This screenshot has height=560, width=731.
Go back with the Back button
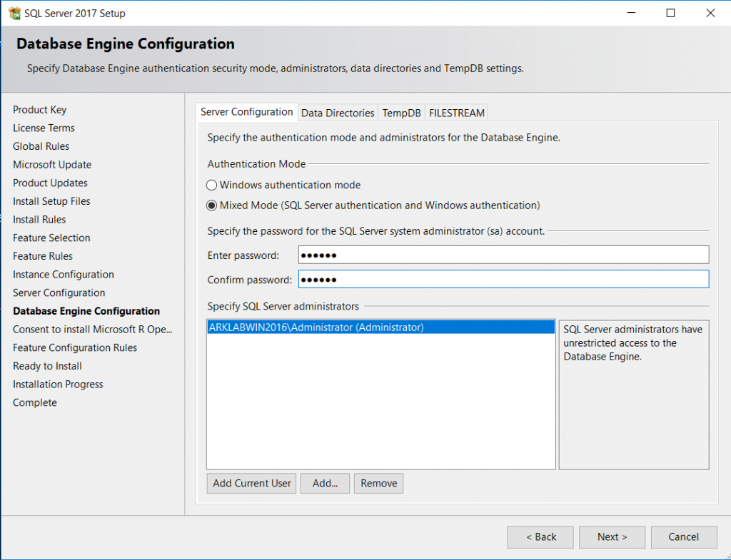click(541, 536)
